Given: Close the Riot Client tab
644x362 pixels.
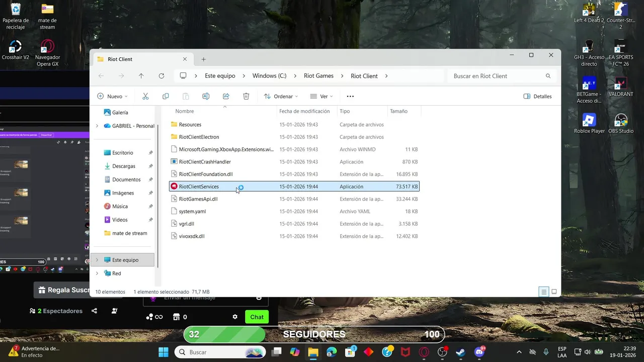Looking at the screenshot, I should tap(185, 59).
